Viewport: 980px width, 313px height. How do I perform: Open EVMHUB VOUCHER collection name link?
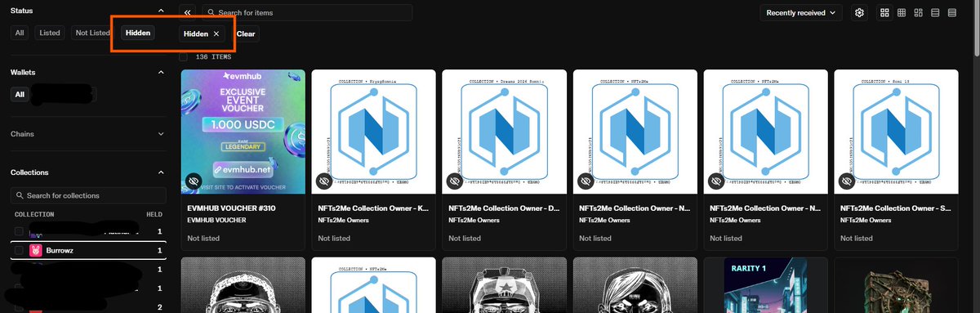click(217, 220)
